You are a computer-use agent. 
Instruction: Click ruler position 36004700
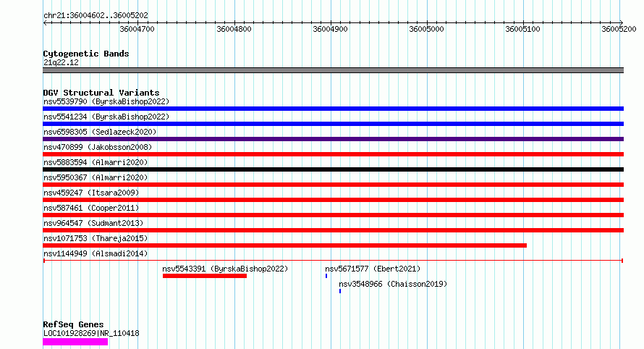click(137, 29)
